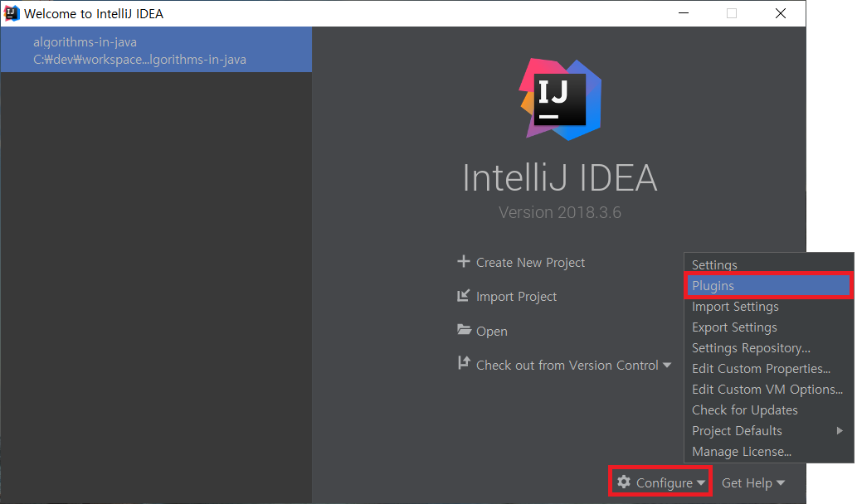The image size is (857, 504).
Task: Close the Welcome to IntelliJ IDEA window
Action: point(781,13)
